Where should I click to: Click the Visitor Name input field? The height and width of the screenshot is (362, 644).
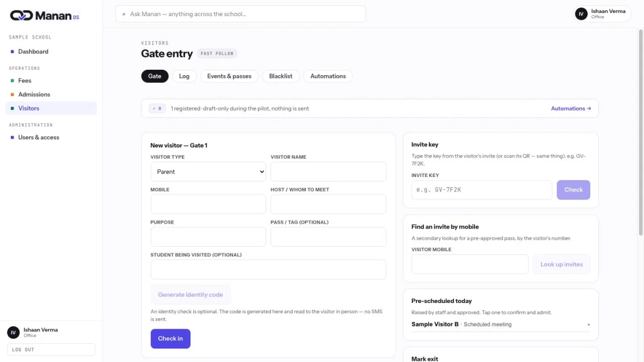point(328,172)
